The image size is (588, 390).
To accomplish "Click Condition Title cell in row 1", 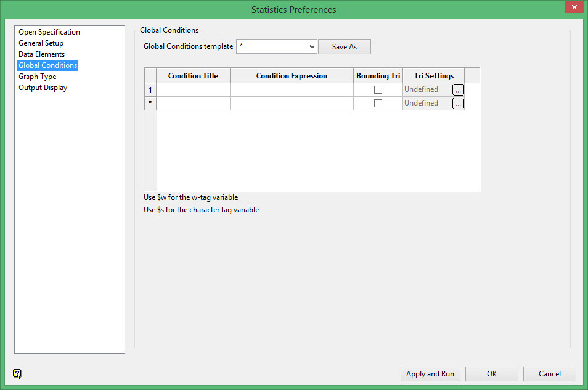I will tap(193, 90).
